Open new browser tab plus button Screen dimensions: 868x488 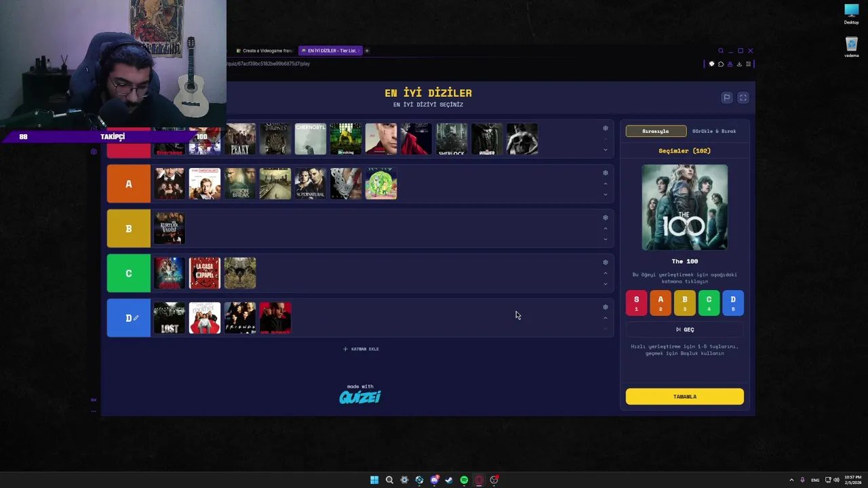click(367, 51)
